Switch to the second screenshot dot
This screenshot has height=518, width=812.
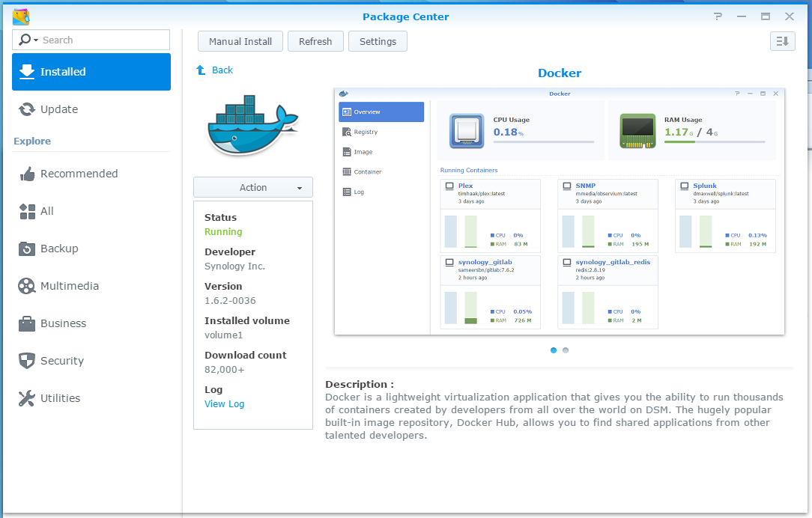point(566,350)
